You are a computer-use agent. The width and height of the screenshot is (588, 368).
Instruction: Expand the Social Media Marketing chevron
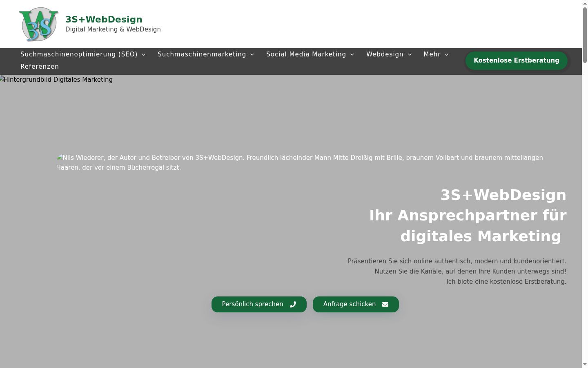click(352, 54)
